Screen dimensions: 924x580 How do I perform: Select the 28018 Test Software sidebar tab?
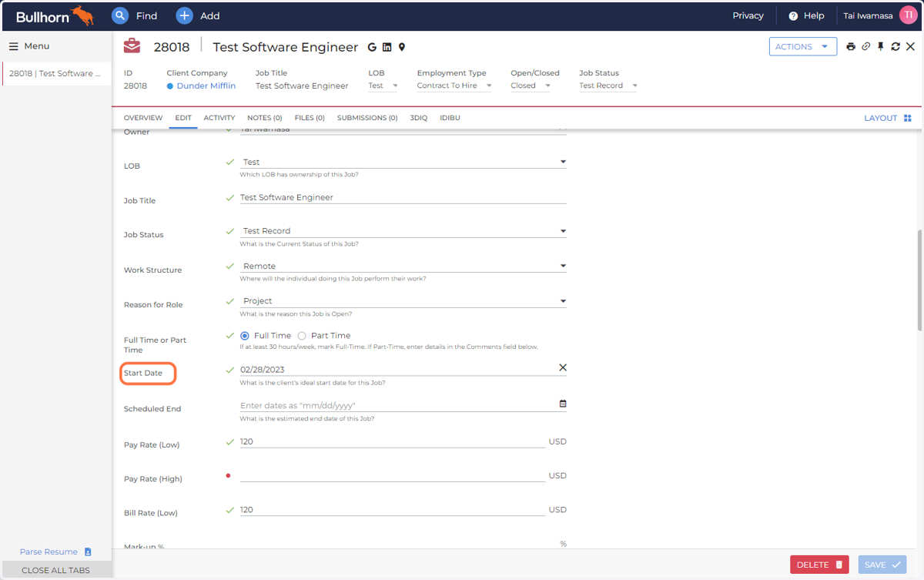[x=56, y=74]
